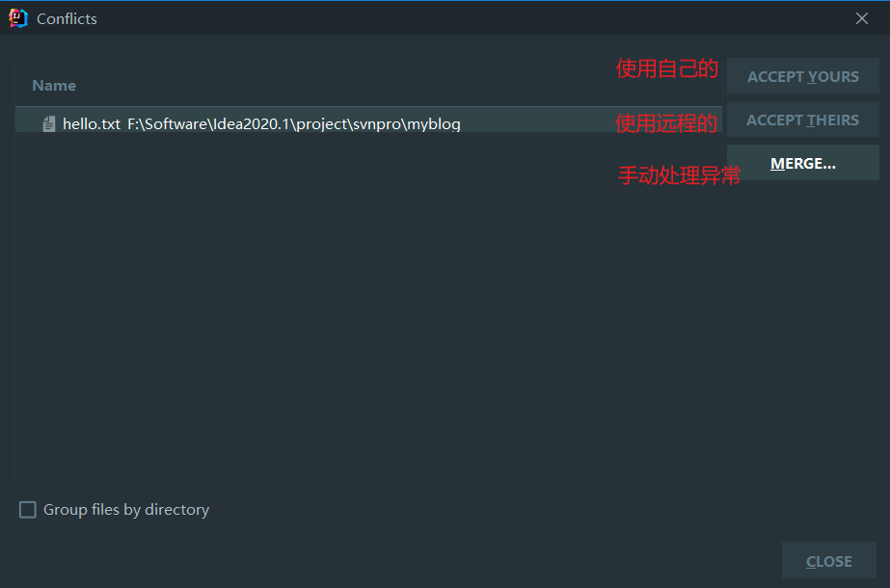
Task: Close the Conflicts dialog with X
Action: [x=862, y=18]
